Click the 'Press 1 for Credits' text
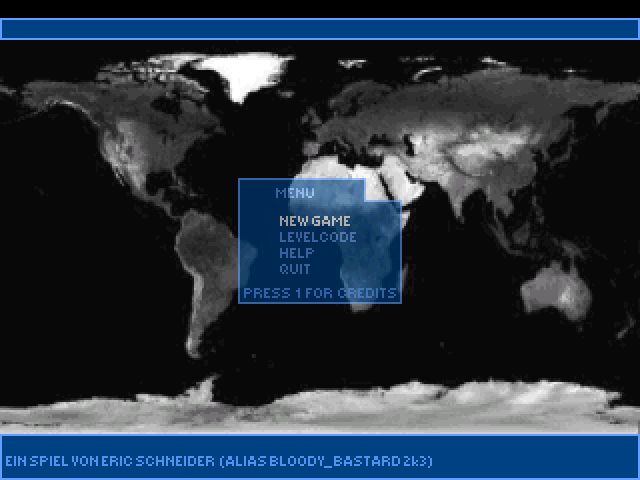The image size is (640, 480). tap(320, 293)
